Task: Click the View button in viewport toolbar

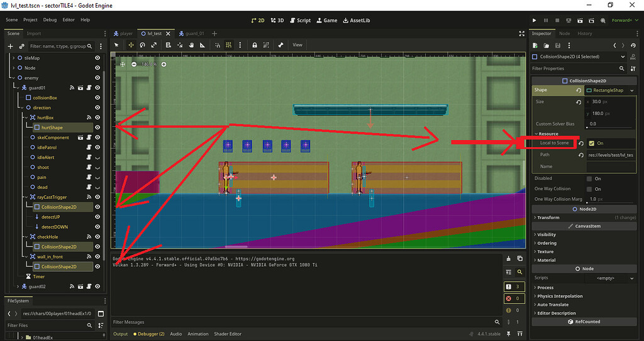Action: coord(297,45)
